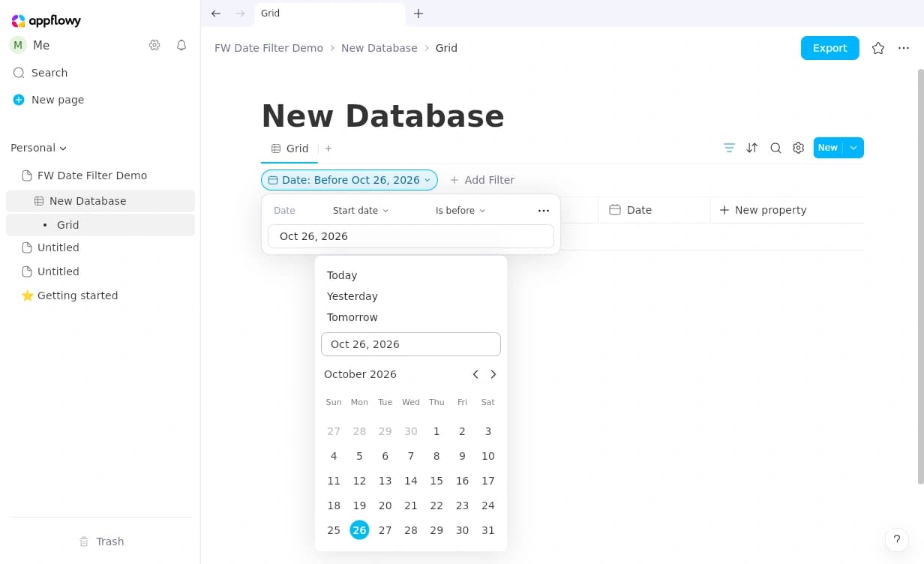
Task: Open sort options icon
Action: coord(752,148)
